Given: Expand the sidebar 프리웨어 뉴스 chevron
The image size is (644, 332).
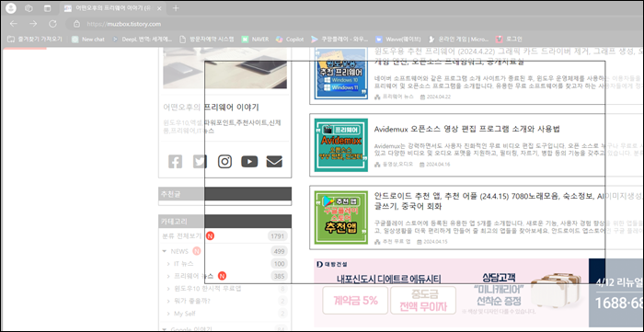Looking at the screenshot, I should pos(168,276).
